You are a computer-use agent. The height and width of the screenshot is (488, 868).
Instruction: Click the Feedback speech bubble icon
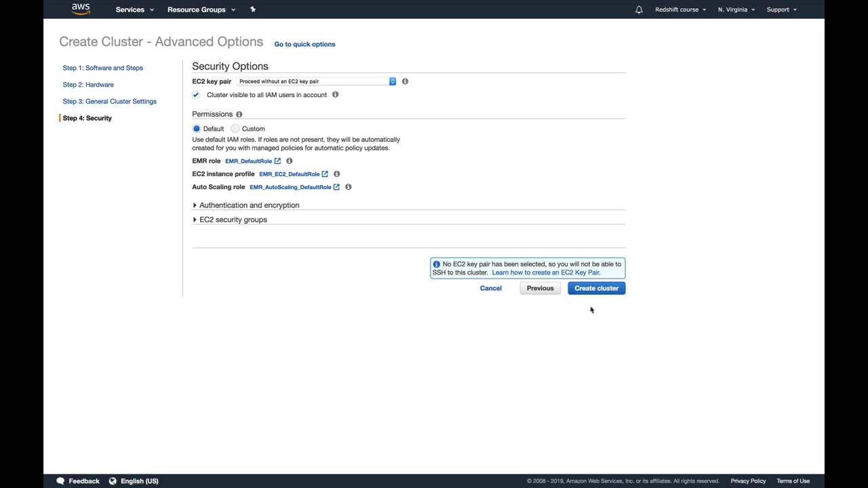pos(60,481)
